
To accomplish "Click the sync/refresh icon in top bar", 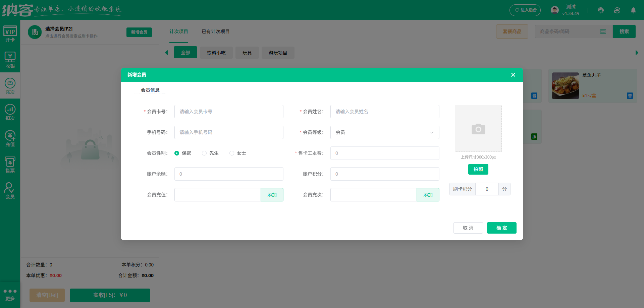I will pos(617,10).
